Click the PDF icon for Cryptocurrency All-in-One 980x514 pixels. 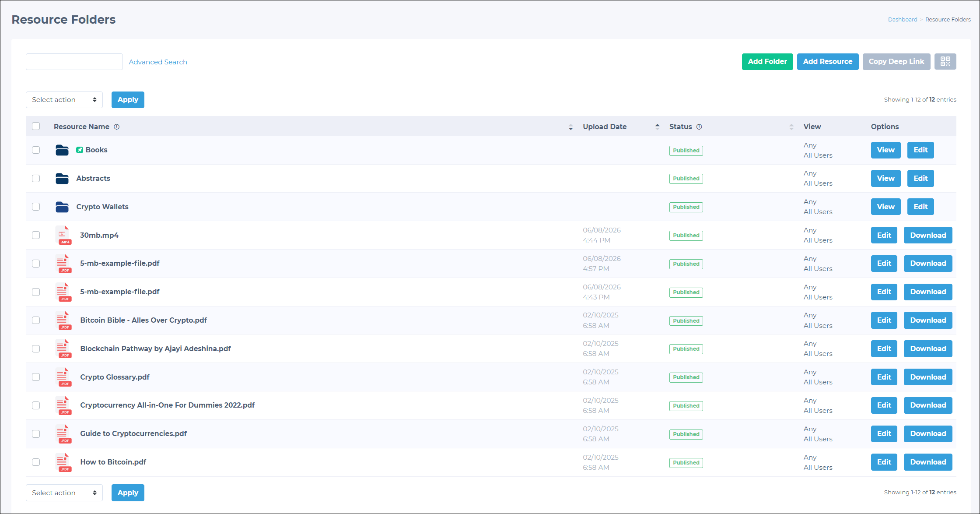coord(64,405)
